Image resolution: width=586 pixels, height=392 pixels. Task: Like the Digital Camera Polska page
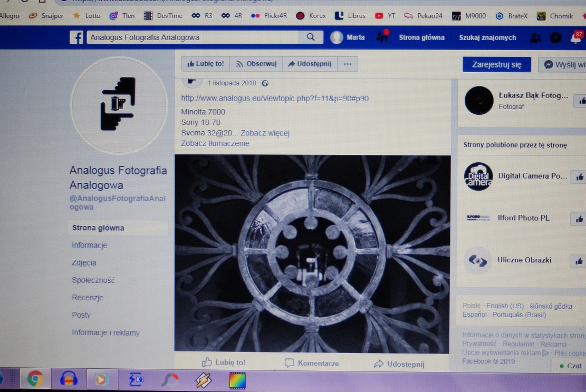[580, 177]
